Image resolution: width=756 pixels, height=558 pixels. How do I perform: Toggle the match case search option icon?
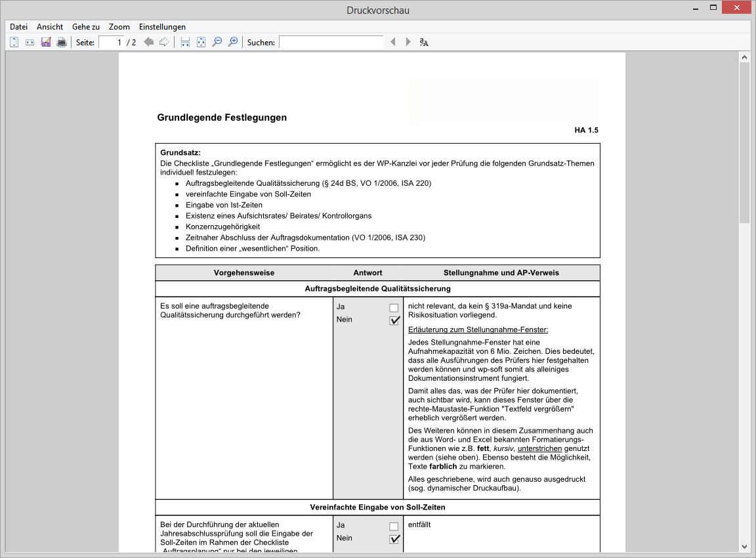pyautogui.click(x=424, y=42)
